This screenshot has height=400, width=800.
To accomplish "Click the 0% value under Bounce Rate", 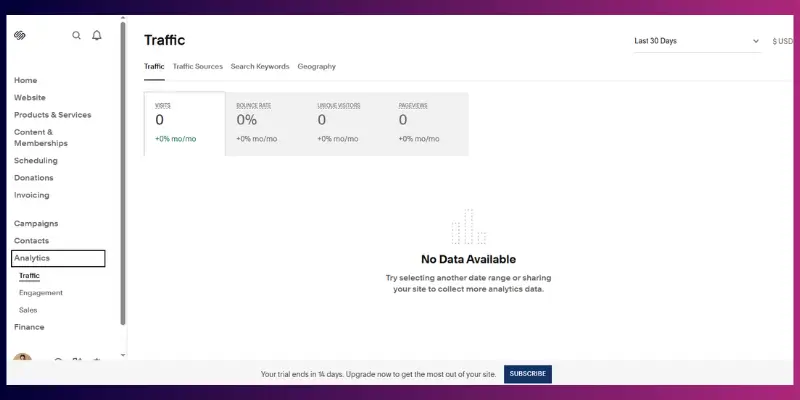I will pyautogui.click(x=246, y=120).
